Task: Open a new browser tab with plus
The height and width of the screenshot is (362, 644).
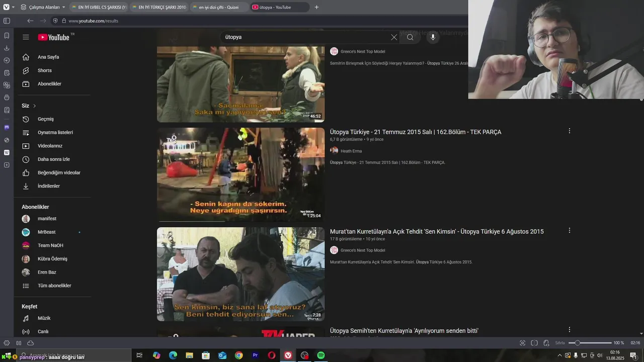Action: pyautogui.click(x=316, y=7)
